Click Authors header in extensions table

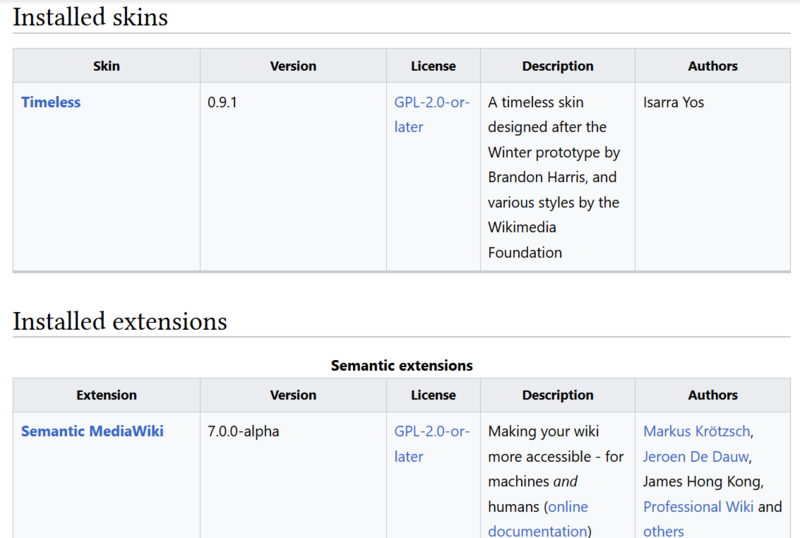pos(713,395)
